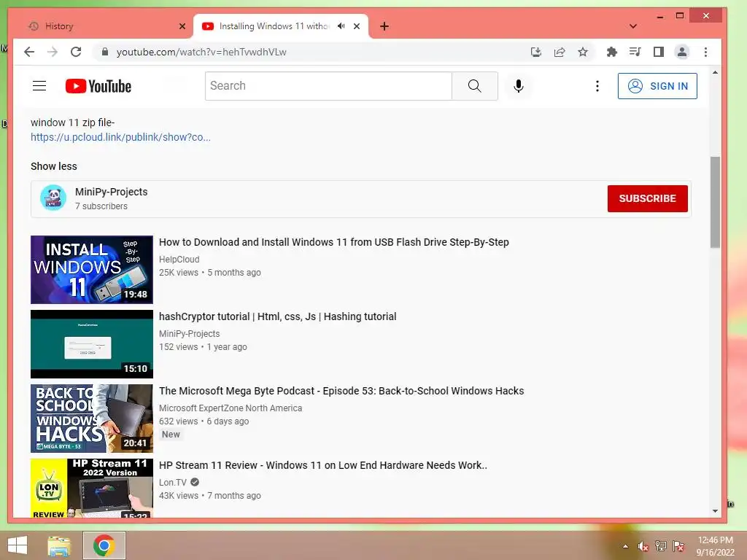Open the Back to School Windows Hacks thumbnail

[x=91, y=418]
